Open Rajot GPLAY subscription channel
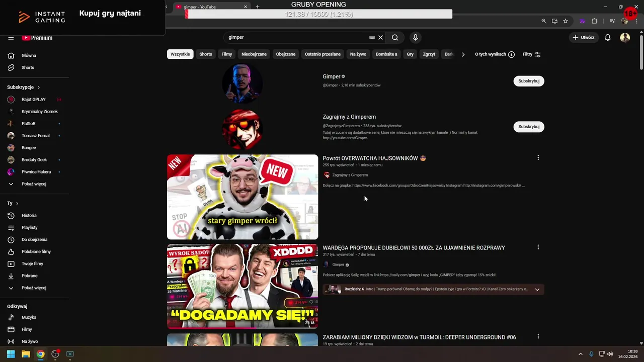This screenshot has width=644, height=362. click(x=33, y=100)
